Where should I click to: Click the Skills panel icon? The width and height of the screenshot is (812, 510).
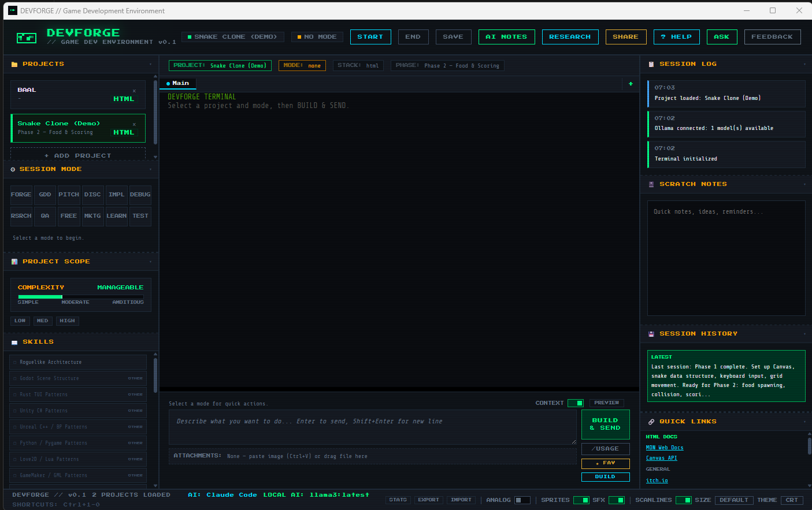(x=14, y=342)
